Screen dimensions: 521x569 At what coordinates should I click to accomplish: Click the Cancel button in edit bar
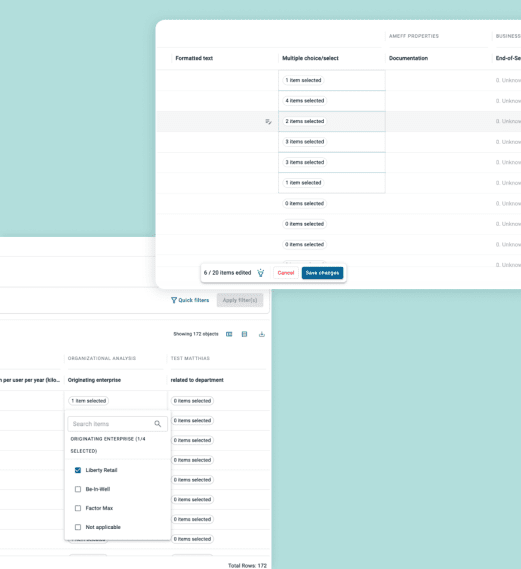click(x=286, y=273)
